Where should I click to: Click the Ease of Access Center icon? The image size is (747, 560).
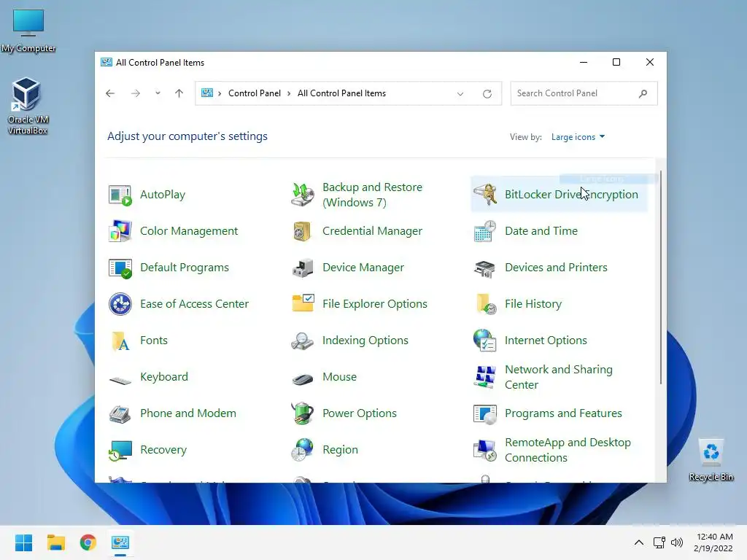pos(120,304)
